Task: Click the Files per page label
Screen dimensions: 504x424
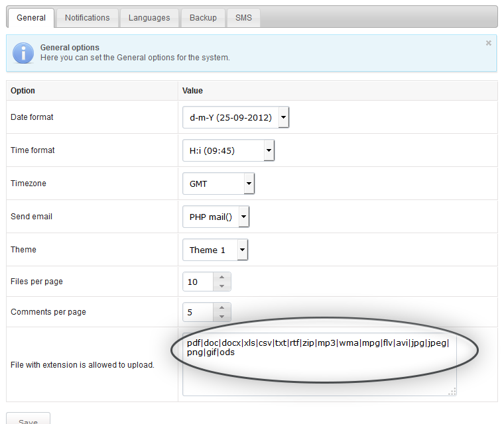Action: (x=36, y=282)
